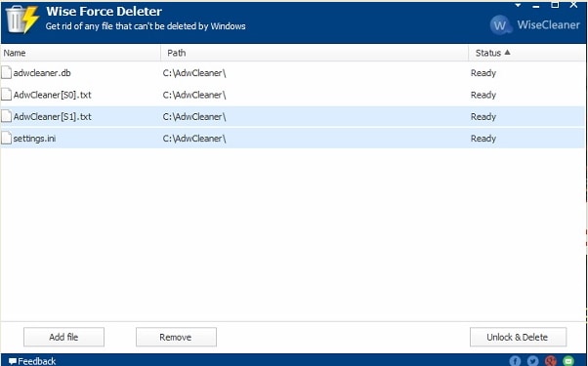Click the Wise Force Deleter trash bin logo

[22, 20]
